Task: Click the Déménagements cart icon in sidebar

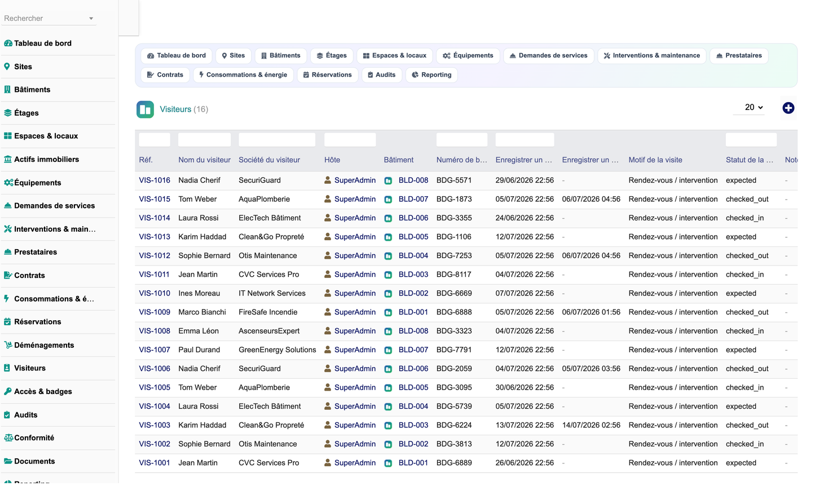Action: click(8, 345)
